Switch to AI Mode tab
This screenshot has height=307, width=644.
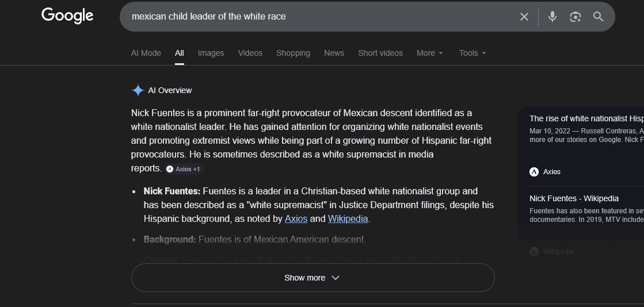[x=146, y=53]
